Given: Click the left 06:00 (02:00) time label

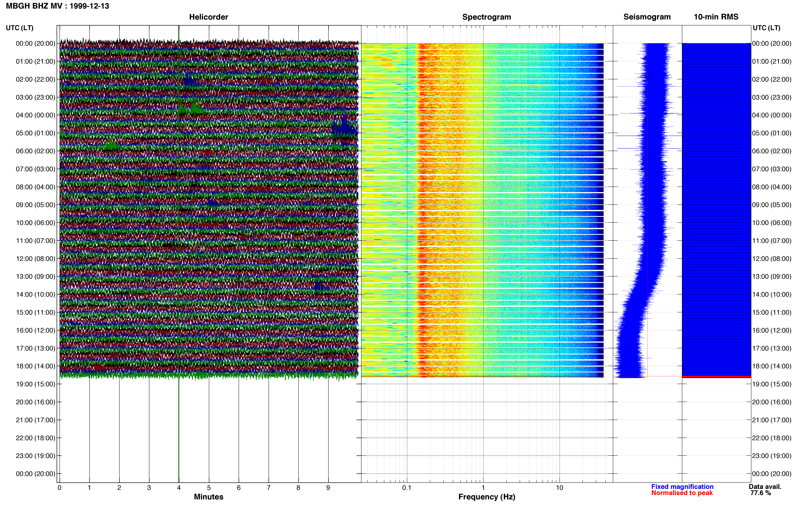Looking at the screenshot, I should [x=36, y=151].
